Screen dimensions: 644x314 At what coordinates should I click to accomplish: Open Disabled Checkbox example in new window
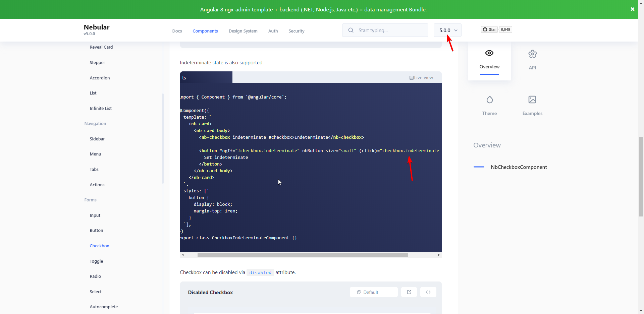(x=409, y=292)
